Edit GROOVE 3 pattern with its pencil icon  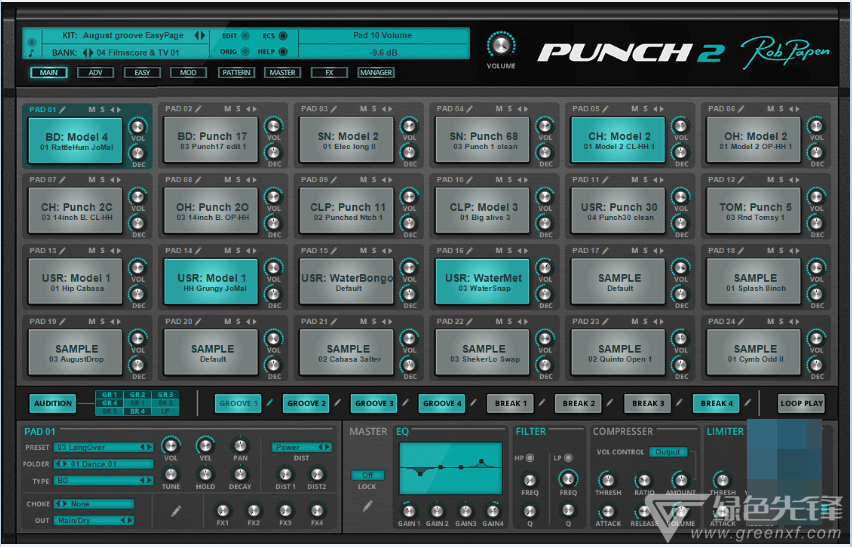[x=405, y=403]
